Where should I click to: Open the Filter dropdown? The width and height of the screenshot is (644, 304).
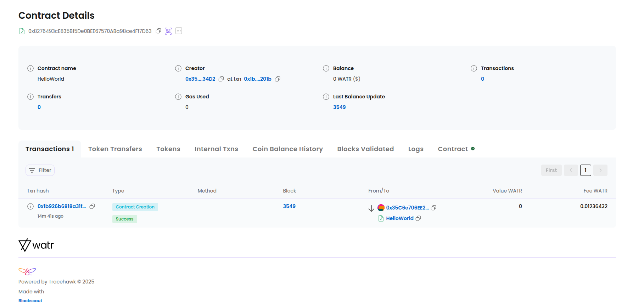click(40, 170)
